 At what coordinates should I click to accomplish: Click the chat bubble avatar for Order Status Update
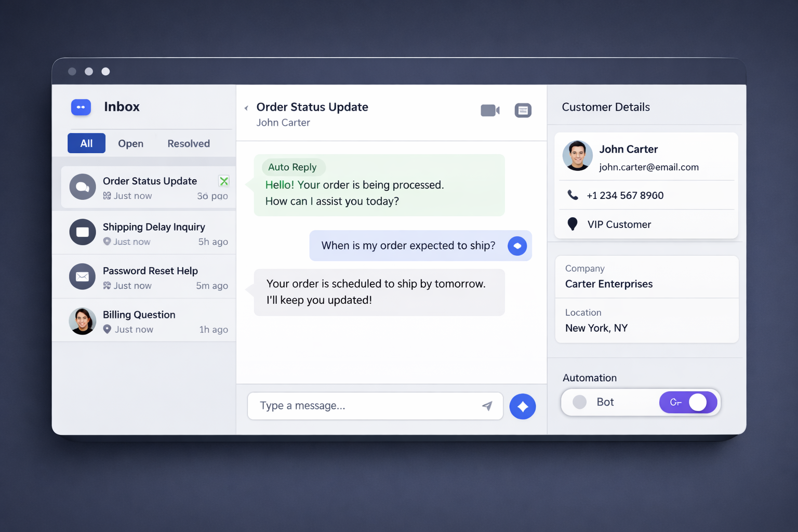click(x=83, y=187)
